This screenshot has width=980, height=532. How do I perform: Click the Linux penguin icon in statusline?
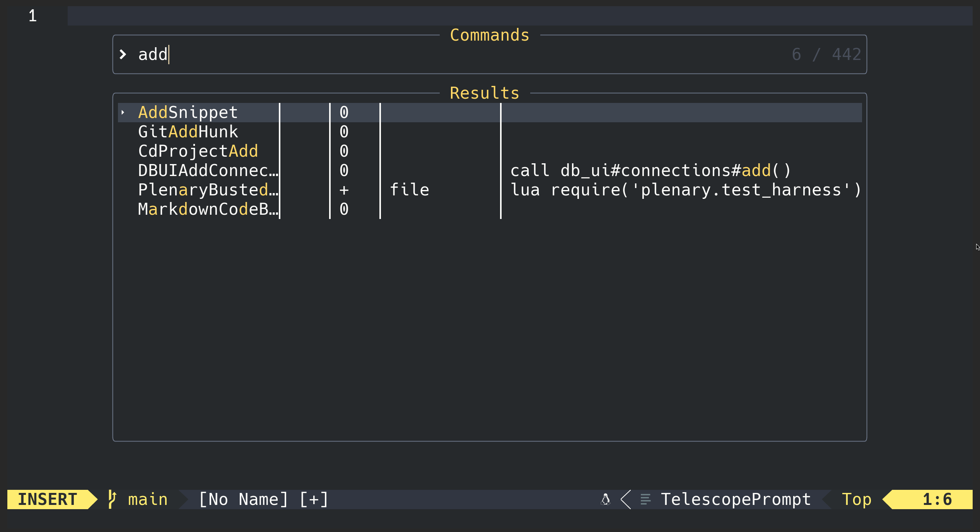[606, 499]
